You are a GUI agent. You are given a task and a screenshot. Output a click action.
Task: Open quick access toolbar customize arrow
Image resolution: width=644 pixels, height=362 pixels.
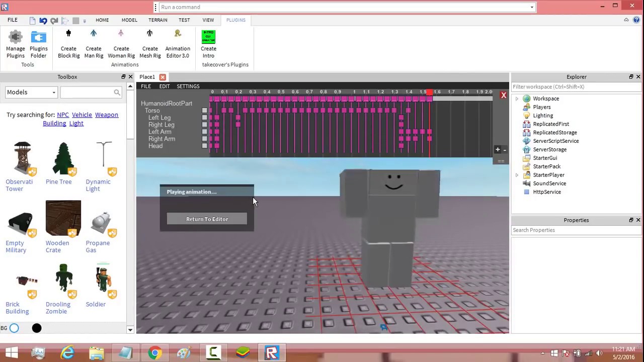[x=85, y=21]
